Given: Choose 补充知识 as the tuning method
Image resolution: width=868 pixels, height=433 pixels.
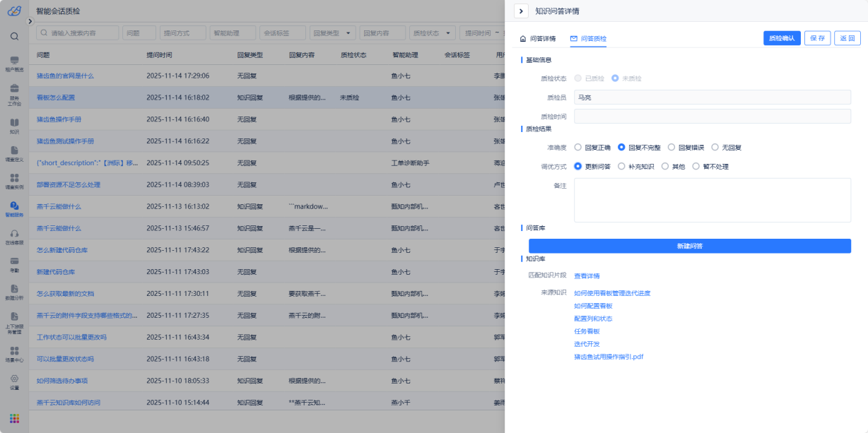Looking at the screenshot, I should 622,165.
